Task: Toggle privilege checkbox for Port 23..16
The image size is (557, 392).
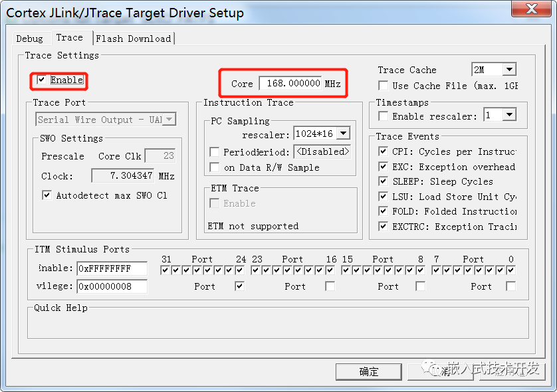Action: [x=330, y=286]
